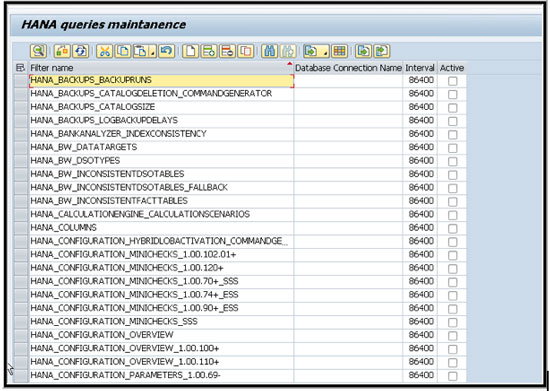
Task: Select the HANA_BACKUPS_BACKUPRUNS filter name cell
Action: tap(162, 80)
